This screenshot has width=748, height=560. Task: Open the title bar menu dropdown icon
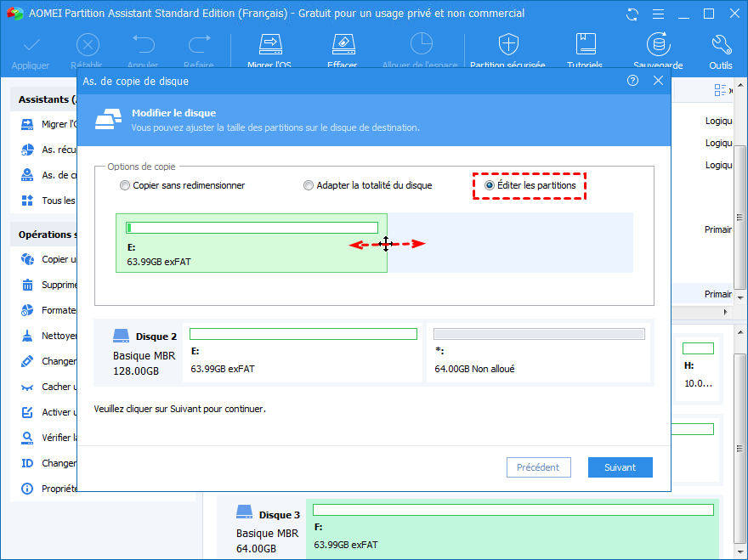[658, 14]
